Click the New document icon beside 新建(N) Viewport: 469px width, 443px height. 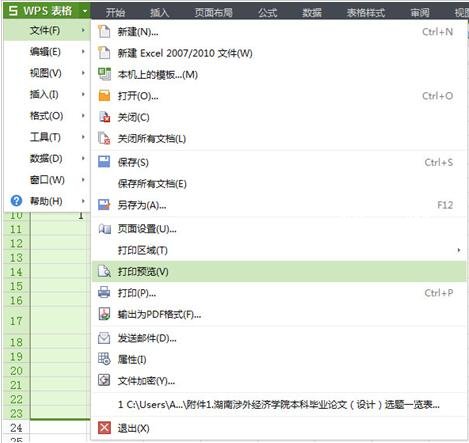(104, 32)
